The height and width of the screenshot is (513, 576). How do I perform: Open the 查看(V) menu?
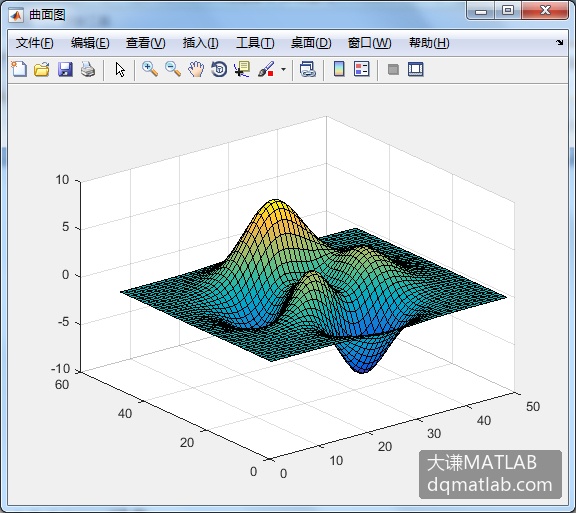point(145,43)
